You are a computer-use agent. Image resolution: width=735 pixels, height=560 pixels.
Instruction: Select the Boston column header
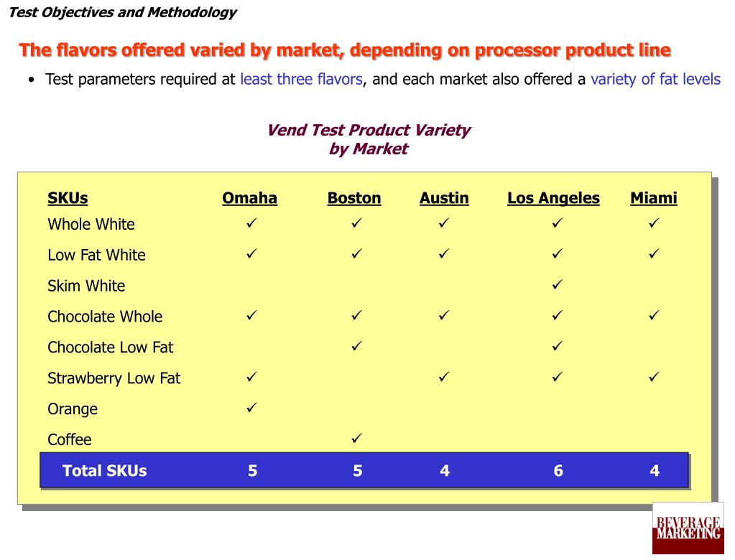tap(354, 198)
